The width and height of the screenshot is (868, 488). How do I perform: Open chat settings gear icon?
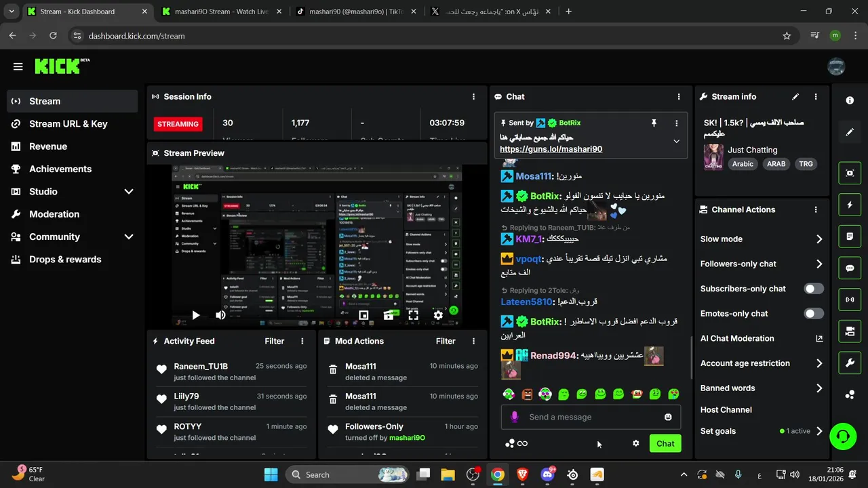[x=635, y=443]
